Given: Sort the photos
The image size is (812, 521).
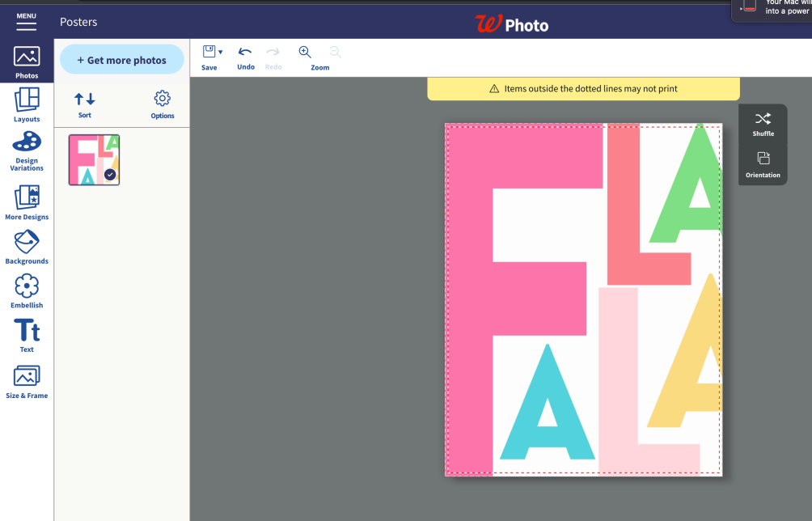Looking at the screenshot, I should (x=84, y=105).
